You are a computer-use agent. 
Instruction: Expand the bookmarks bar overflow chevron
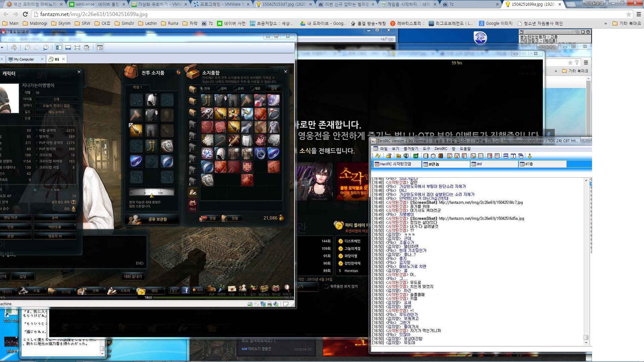(x=605, y=23)
